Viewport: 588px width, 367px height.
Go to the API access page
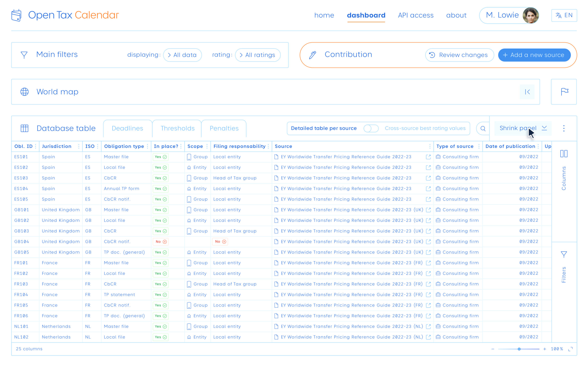tap(416, 15)
